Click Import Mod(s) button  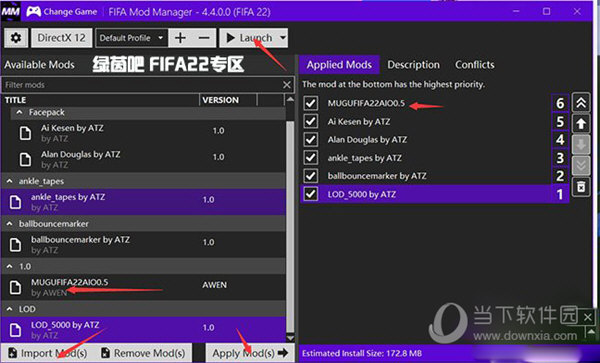point(48,353)
